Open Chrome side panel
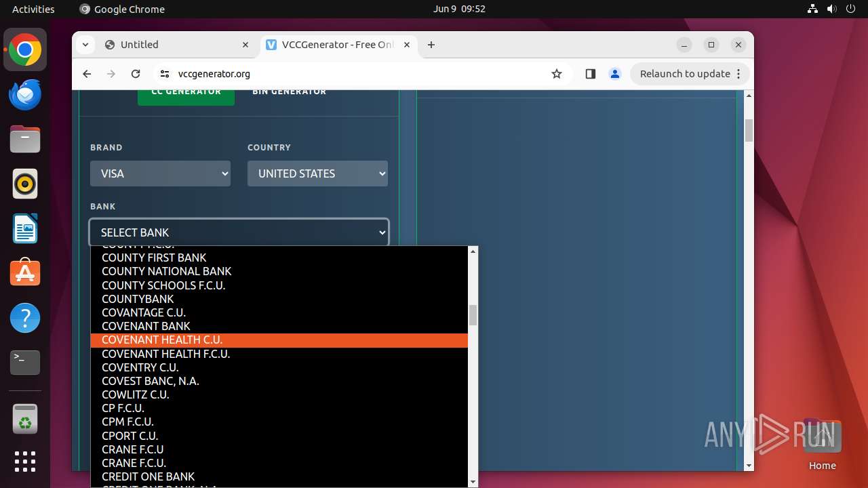Screen dimensions: 868x488 [590, 74]
